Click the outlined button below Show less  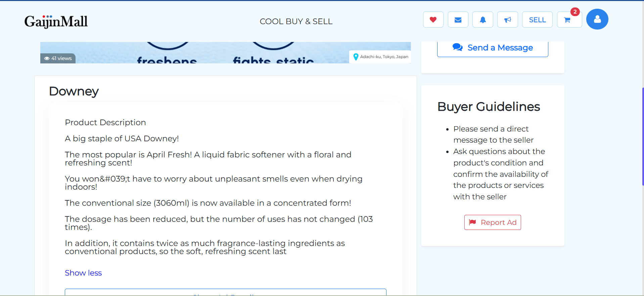click(225, 292)
